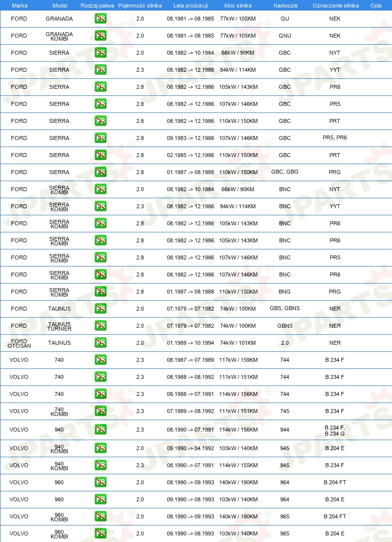Click the 09.1990 -> 04.1992 date cell
This screenshot has height=542, width=392.
pos(190,448)
